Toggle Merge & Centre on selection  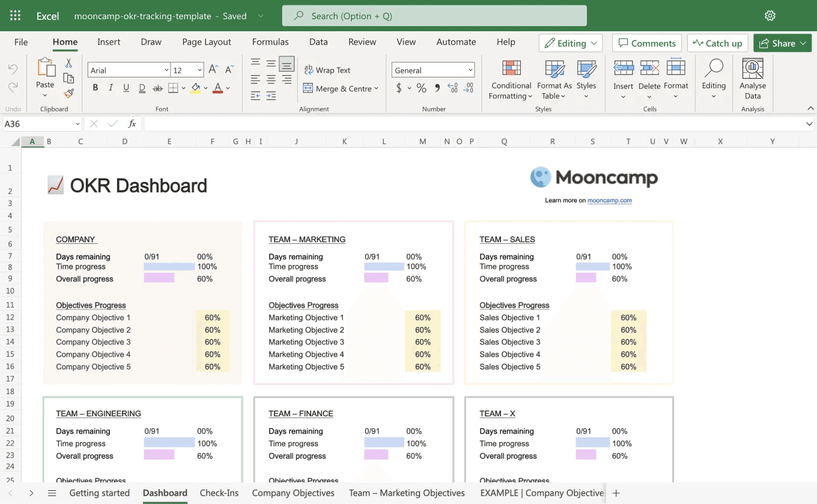pos(341,88)
